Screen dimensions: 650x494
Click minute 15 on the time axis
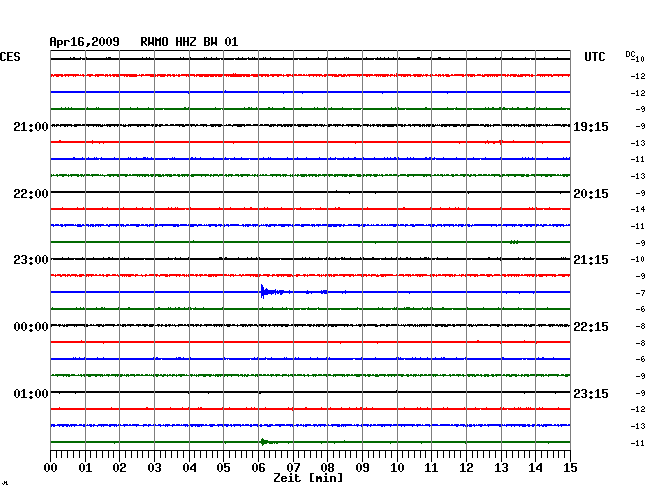[x=570, y=468]
